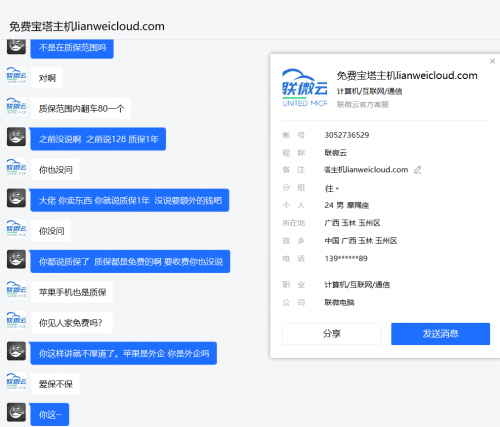Click the location 广西 玉林 玉州区
500x427 pixels.
pyautogui.click(x=352, y=223)
